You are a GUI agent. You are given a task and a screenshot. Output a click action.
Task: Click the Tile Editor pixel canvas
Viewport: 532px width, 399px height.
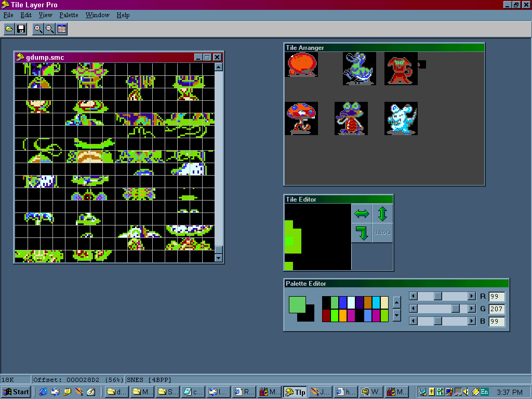[x=318, y=237]
